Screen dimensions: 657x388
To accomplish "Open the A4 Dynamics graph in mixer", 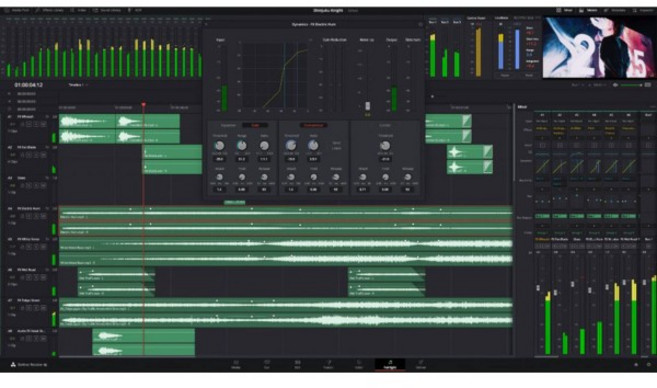I will pyautogui.click(x=594, y=167).
